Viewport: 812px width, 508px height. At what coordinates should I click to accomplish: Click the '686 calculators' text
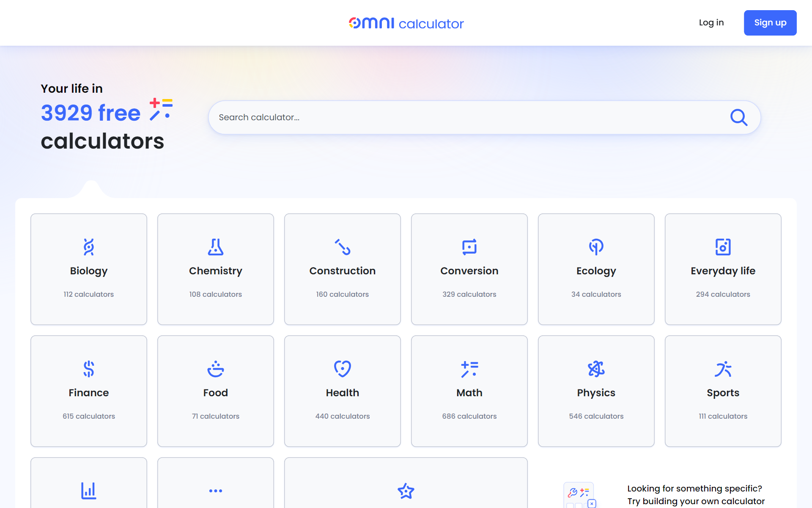469,416
